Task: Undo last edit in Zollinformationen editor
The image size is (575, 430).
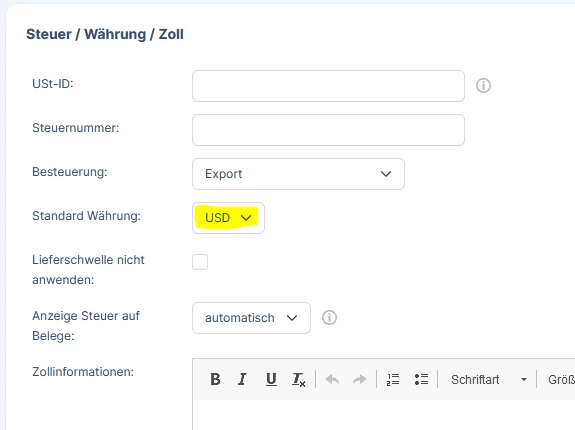Action: (x=332, y=379)
